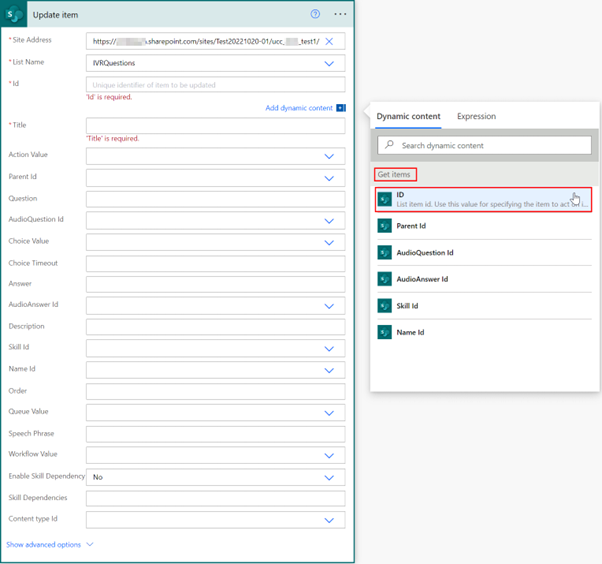Open the Update item ellipsis menu
Viewport: 602px width, 564px height.
340,14
